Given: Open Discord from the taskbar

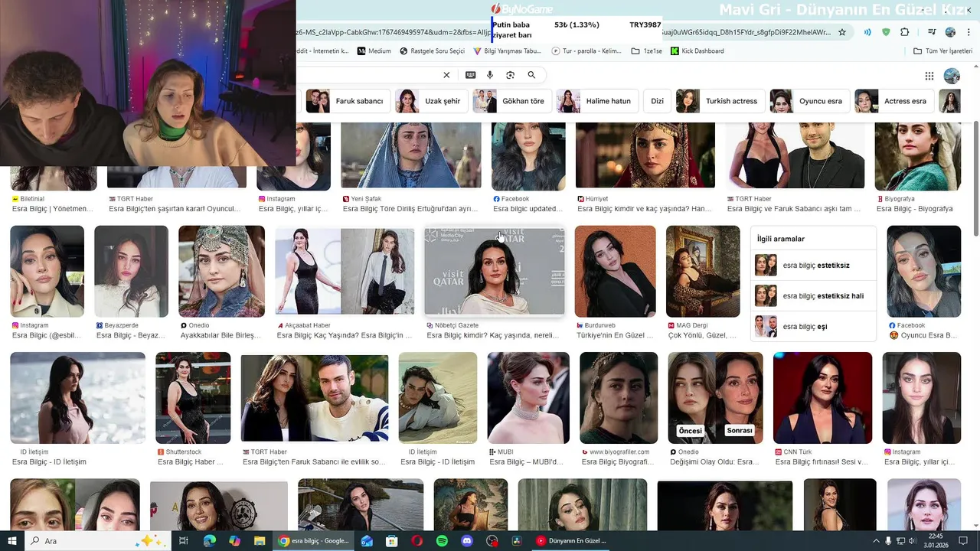Looking at the screenshot, I should 467,541.
